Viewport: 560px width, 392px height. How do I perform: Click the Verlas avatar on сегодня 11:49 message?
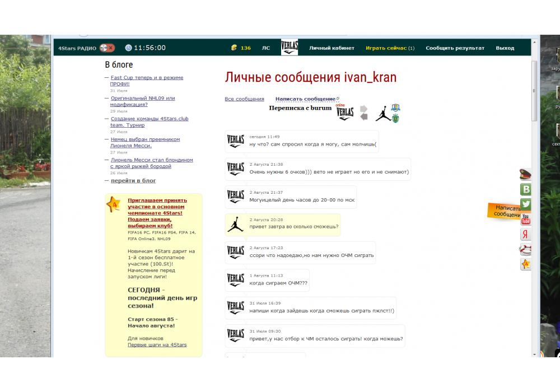click(x=236, y=141)
